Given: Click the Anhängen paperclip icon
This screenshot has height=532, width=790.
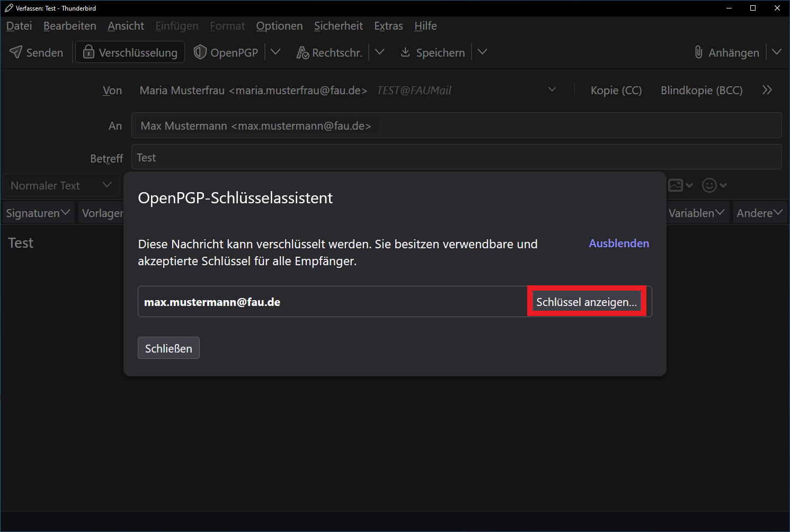Looking at the screenshot, I should [699, 52].
